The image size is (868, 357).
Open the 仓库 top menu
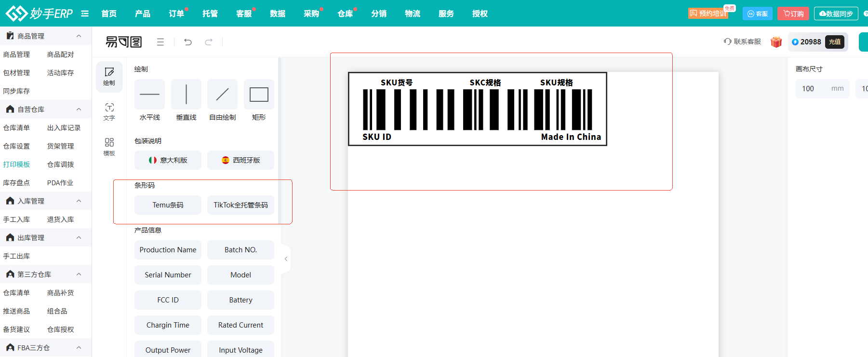tap(345, 14)
